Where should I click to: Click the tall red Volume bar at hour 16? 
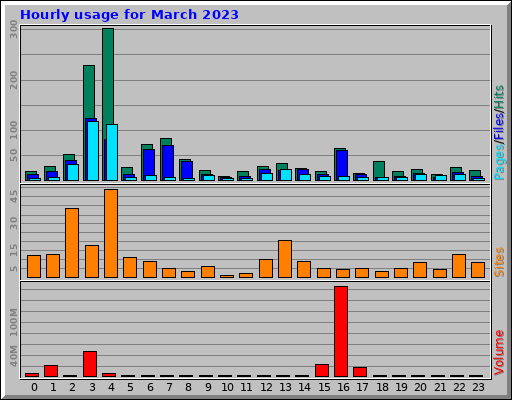[341, 331]
